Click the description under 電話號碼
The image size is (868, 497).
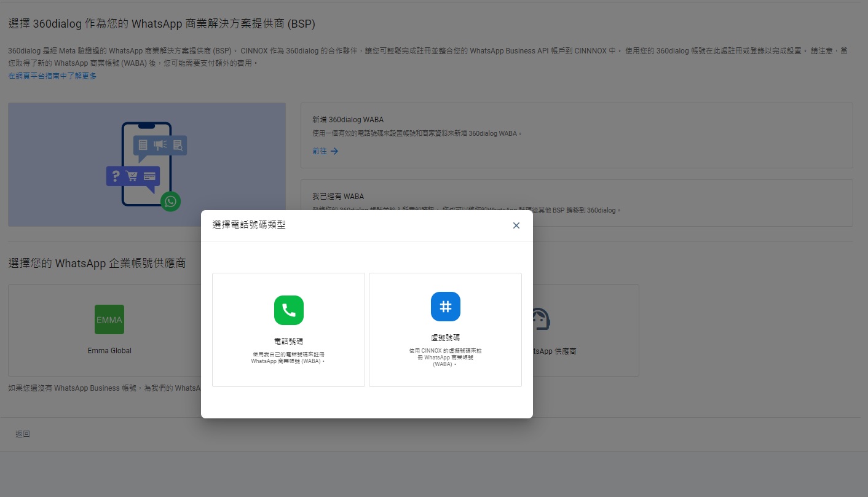tap(289, 358)
